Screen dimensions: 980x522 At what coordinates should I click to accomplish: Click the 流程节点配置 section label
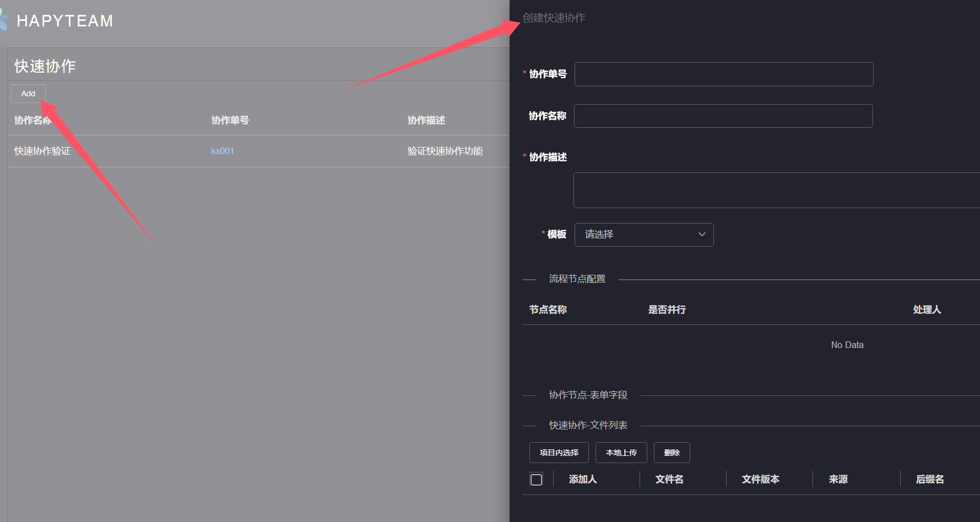[577, 279]
